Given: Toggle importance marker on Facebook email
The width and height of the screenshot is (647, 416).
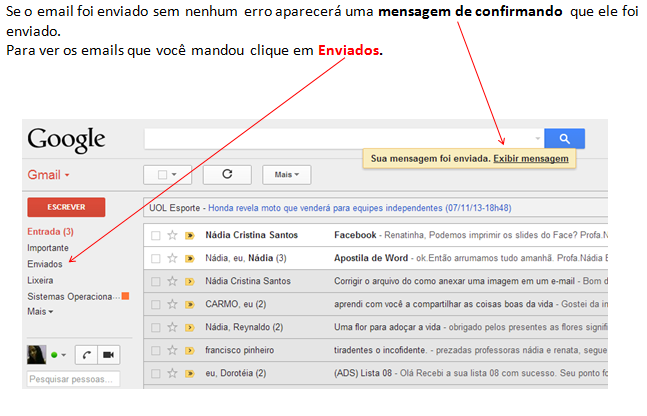Looking at the screenshot, I should click(x=190, y=236).
